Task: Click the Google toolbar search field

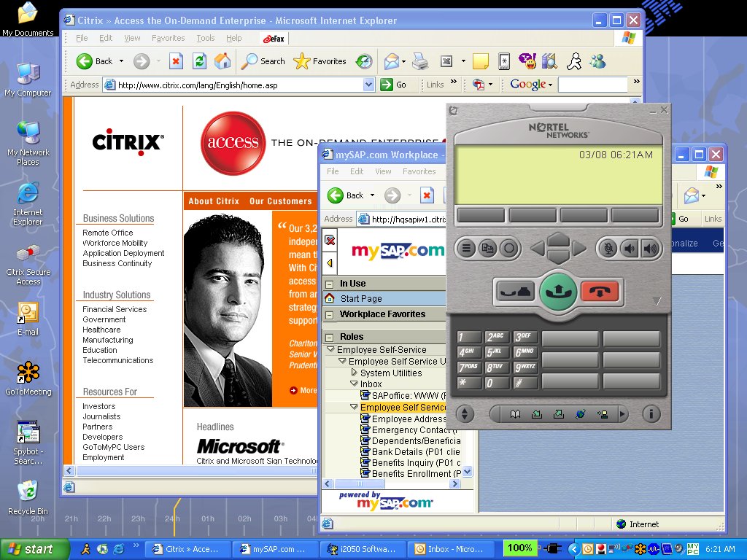Action: pos(592,85)
